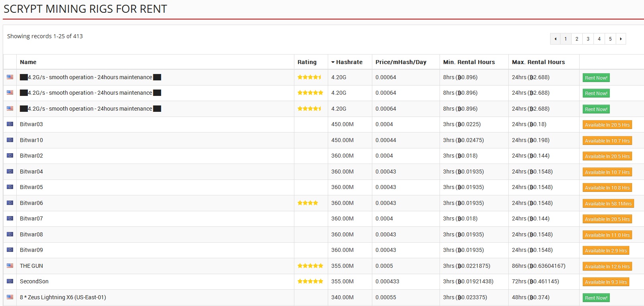
Task: Open the Bitwar08 rig link
Action: coord(31,234)
